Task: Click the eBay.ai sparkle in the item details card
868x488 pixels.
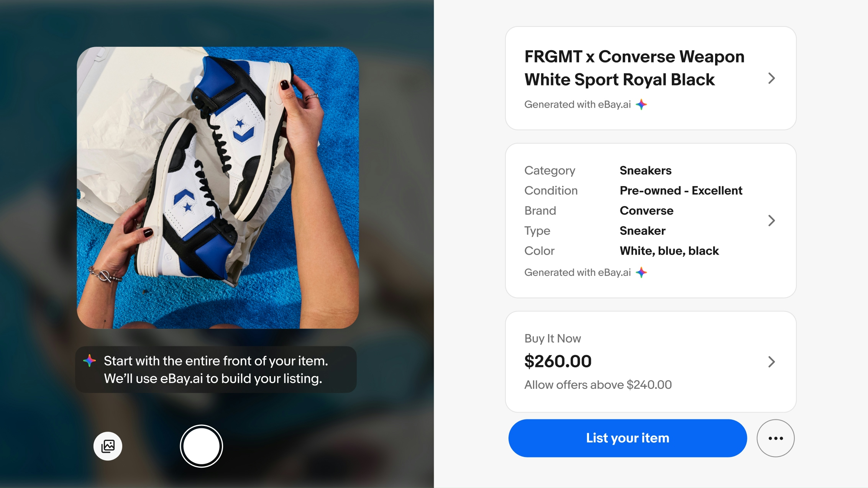Action: pyautogui.click(x=641, y=272)
